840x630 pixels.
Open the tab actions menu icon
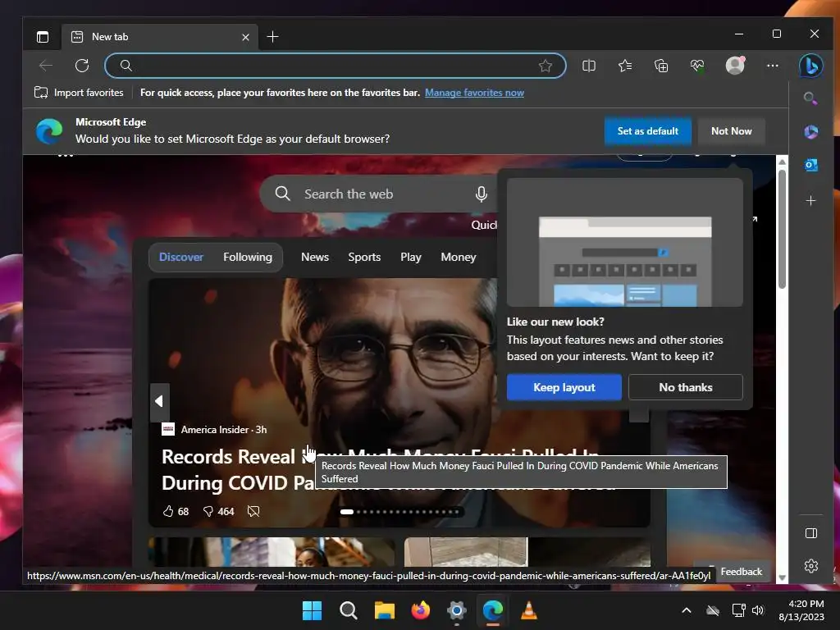click(x=43, y=37)
